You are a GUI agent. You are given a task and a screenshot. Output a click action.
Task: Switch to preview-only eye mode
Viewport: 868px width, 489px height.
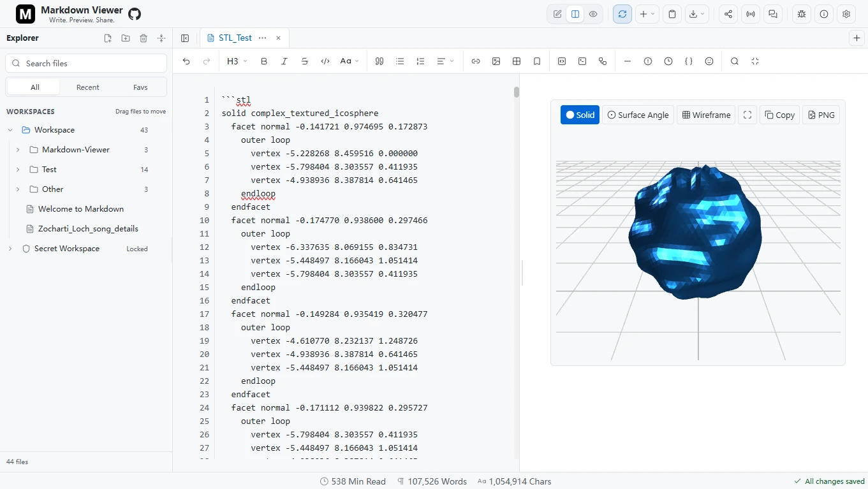pos(593,14)
